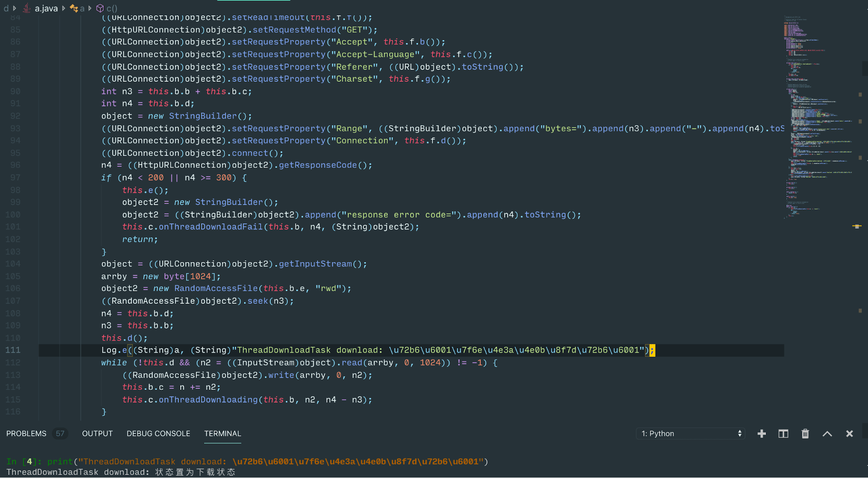868x478 pixels.
Task: Click onThreadDownloadFail method call on line 101
Action: click(211, 227)
